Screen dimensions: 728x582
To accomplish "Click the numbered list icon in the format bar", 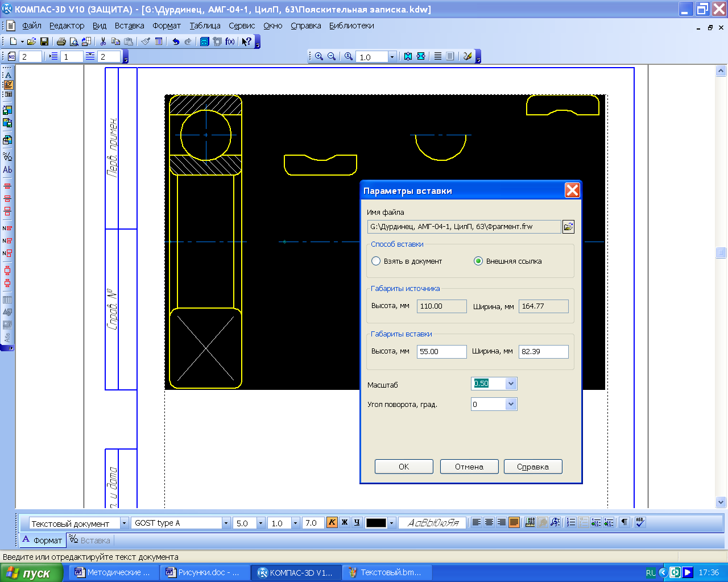I will point(571,522).
